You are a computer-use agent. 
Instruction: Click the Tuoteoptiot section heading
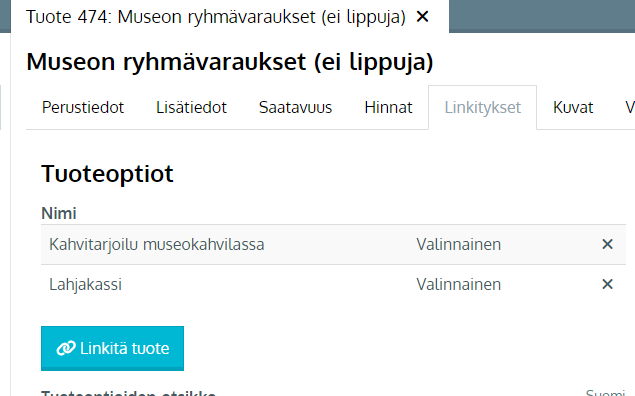click(x=107, y=174)
